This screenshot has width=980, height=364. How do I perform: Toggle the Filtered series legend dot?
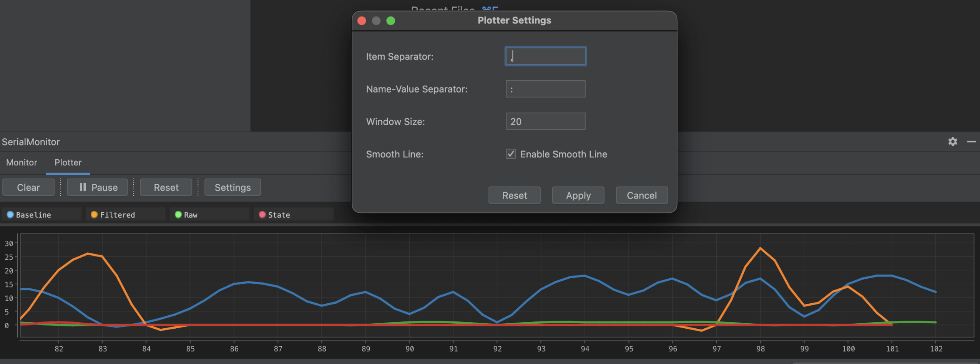pos(94,215)
